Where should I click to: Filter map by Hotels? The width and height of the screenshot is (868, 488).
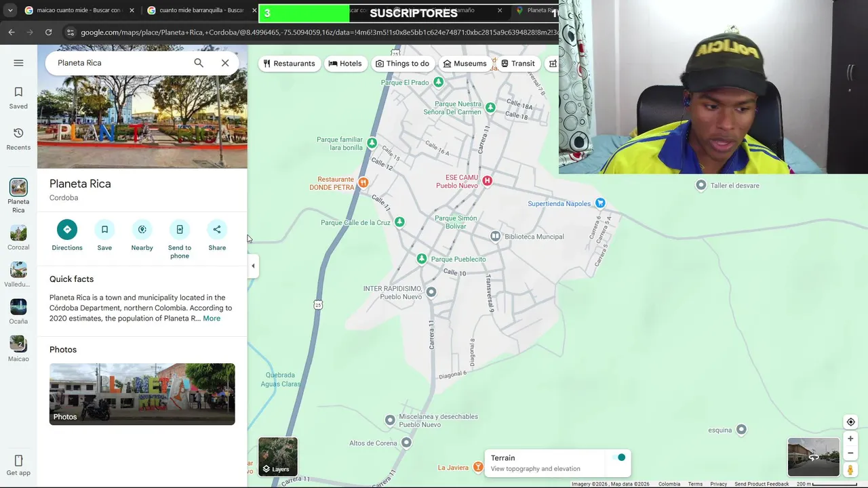(x=345, y=63)
